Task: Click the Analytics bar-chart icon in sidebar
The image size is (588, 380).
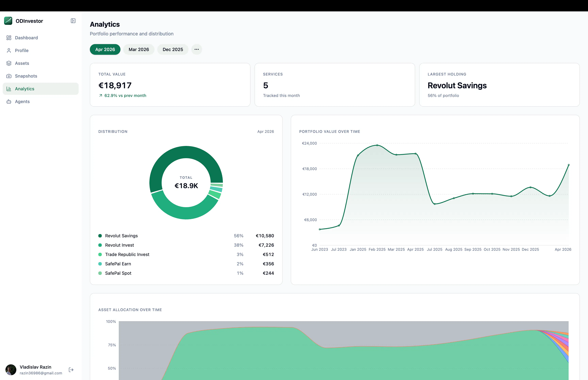Action: tap(9, 89)
